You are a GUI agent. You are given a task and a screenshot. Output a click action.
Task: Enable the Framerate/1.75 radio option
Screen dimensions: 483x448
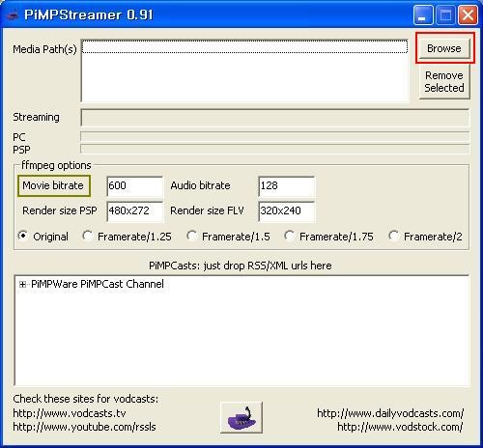click(x=289, y=236)
